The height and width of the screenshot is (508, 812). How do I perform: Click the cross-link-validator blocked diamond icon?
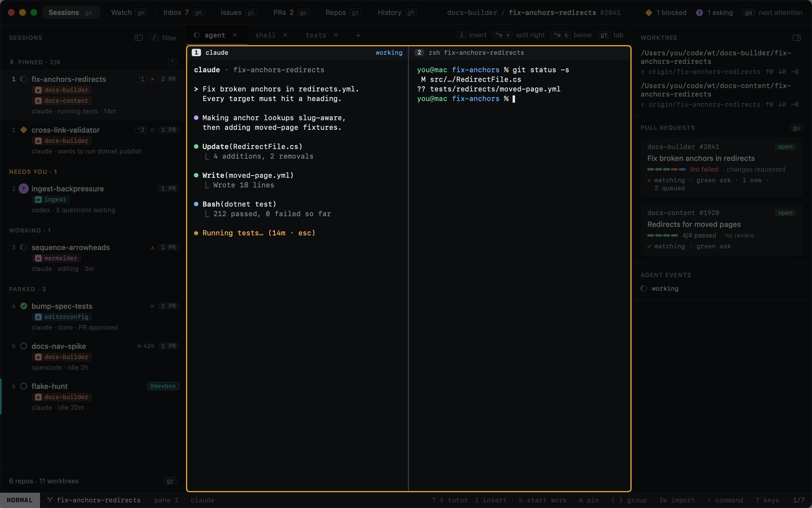(x=23, y=130)
